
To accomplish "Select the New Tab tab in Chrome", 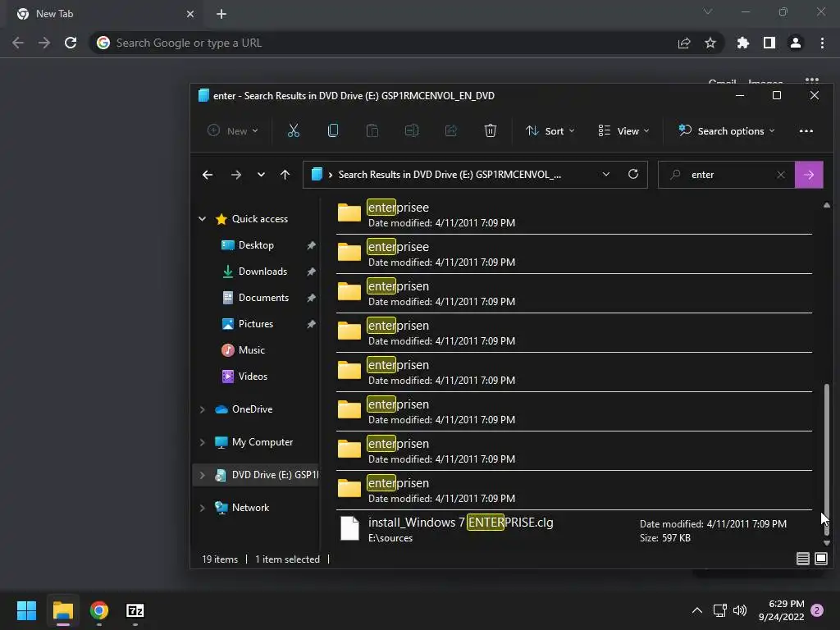I will [x=105, y=14].
